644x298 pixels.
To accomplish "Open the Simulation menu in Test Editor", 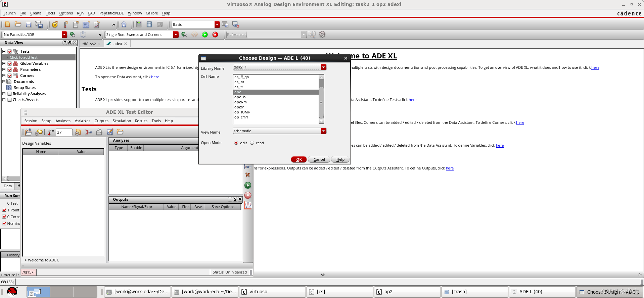I will (x=122, y=121).
